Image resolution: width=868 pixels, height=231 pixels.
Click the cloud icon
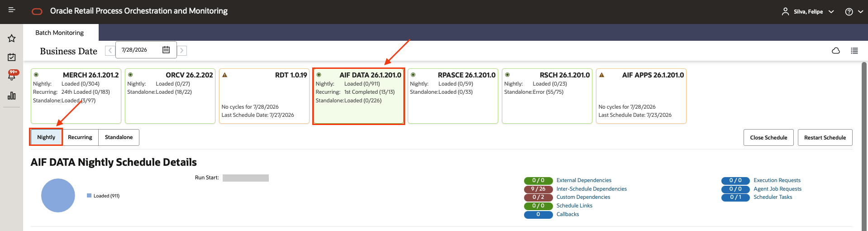836,51
